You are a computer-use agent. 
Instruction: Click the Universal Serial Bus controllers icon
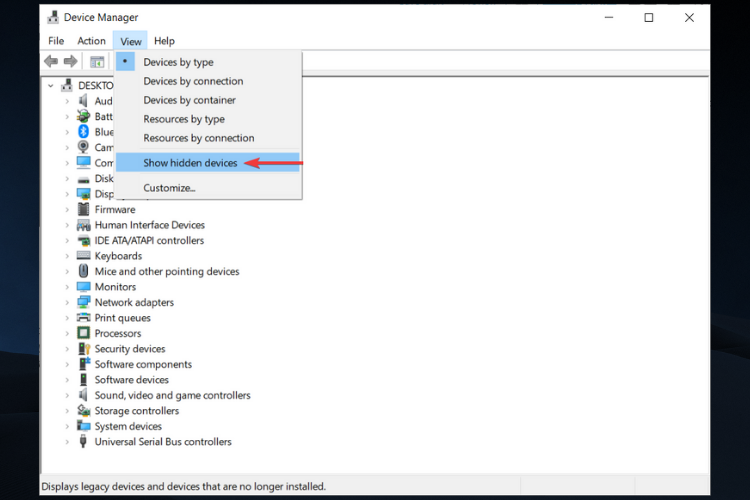click(x=83, y=441)
